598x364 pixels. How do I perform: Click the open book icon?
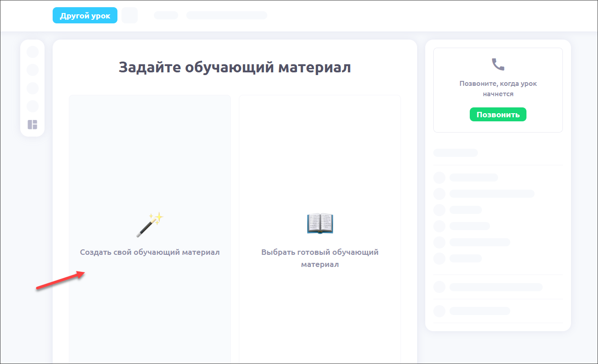coord(320,223)
